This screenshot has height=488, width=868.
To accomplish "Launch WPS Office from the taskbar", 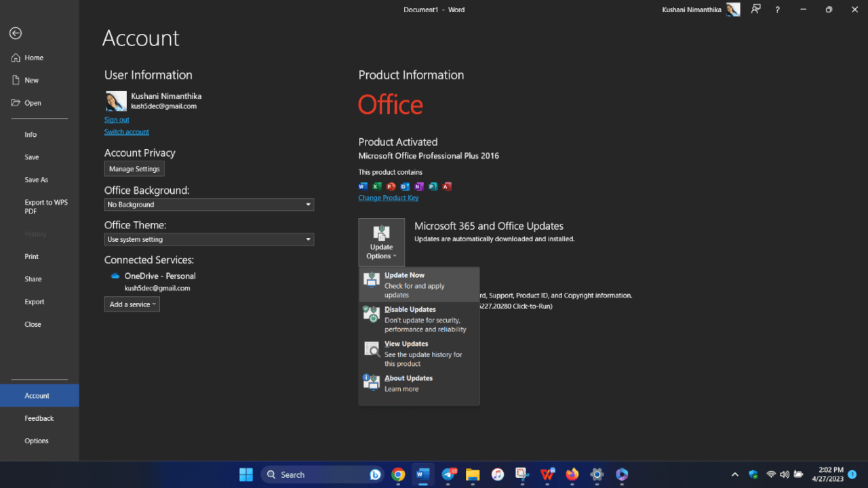I will pyautogui.click(x=547, y=474).
